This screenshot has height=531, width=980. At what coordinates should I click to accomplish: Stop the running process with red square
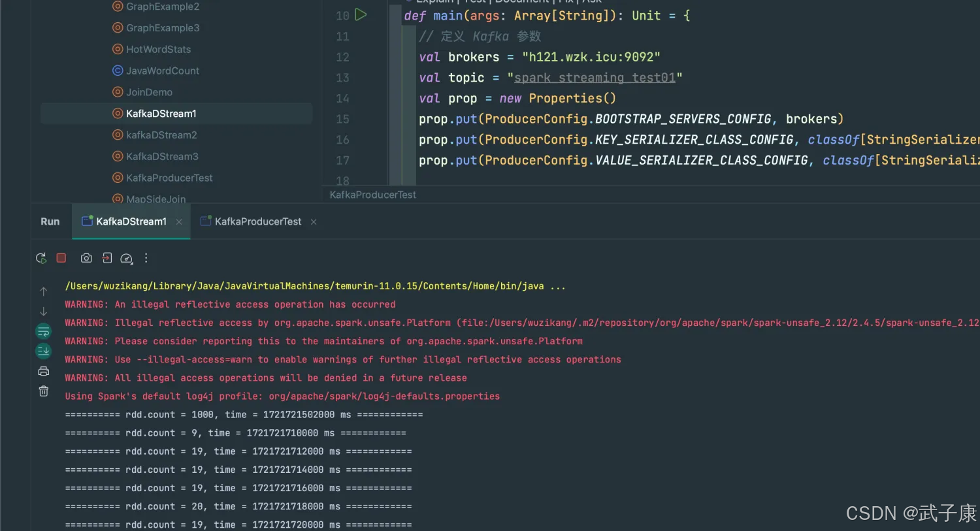61,258
